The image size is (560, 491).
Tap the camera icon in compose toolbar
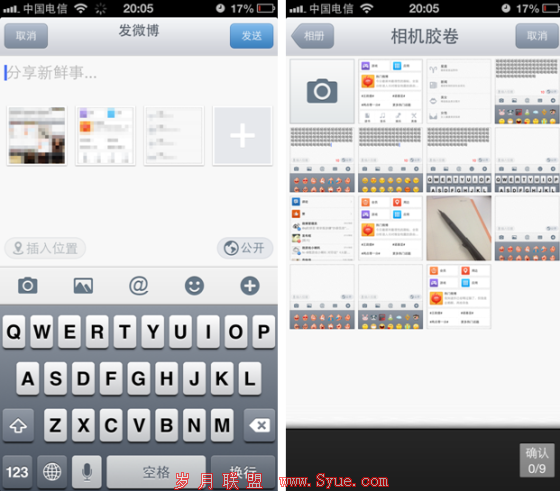28,285
